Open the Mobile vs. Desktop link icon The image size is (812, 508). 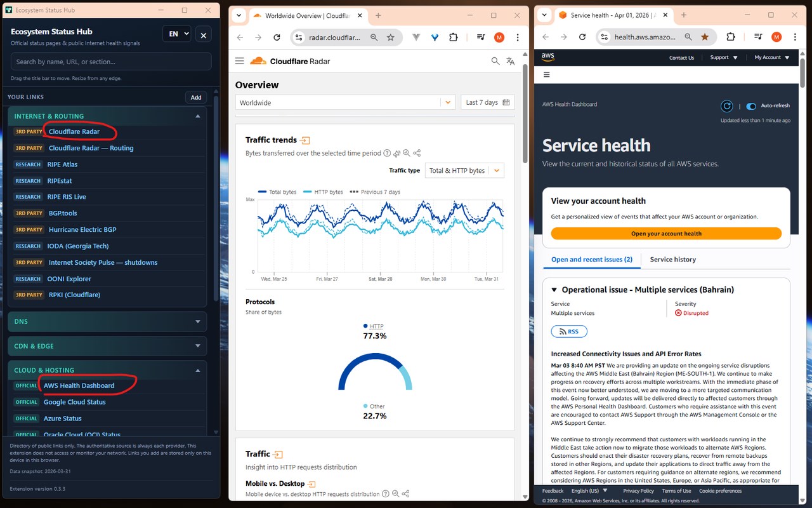coord(312,484)
